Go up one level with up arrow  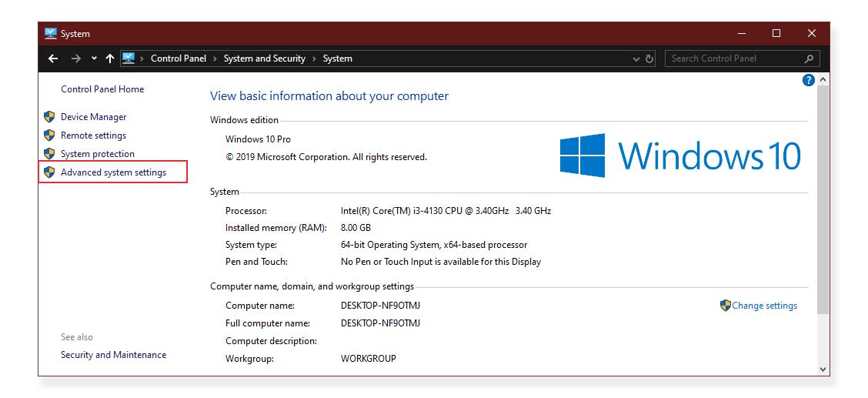tap(109, 59)
